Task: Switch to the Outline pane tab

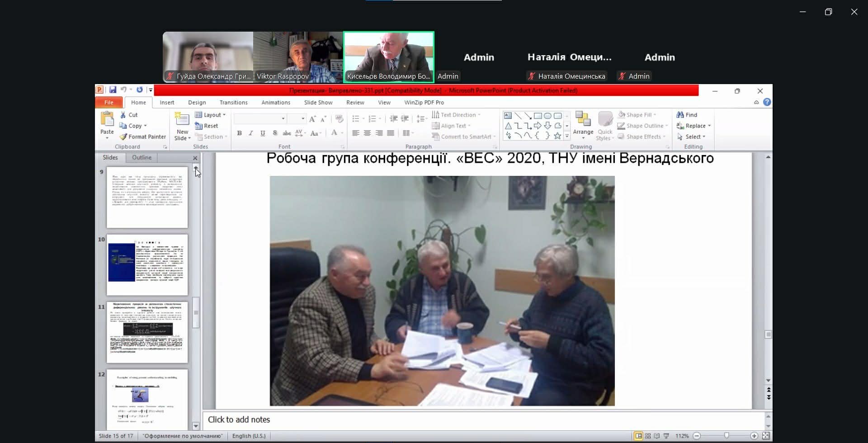Action: [x=142, y=157]
